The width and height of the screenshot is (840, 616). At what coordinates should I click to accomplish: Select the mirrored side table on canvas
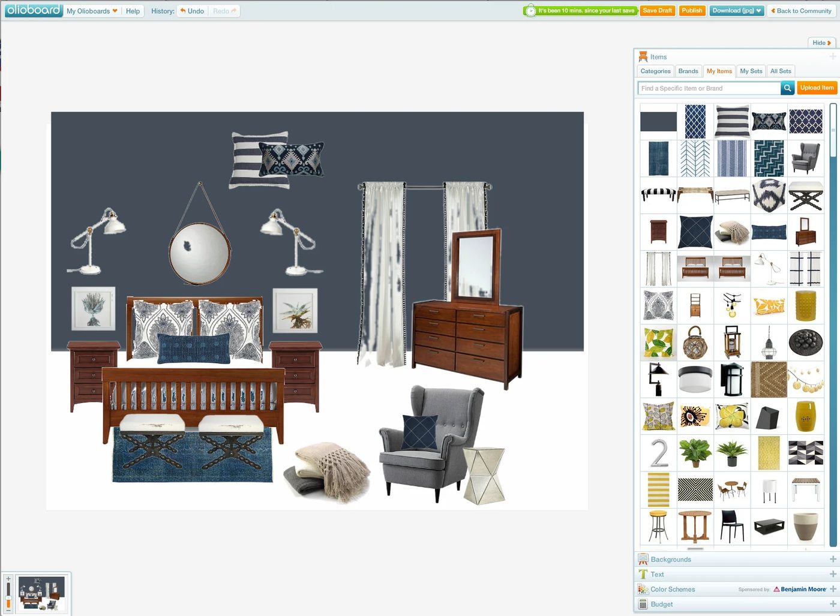484,475
